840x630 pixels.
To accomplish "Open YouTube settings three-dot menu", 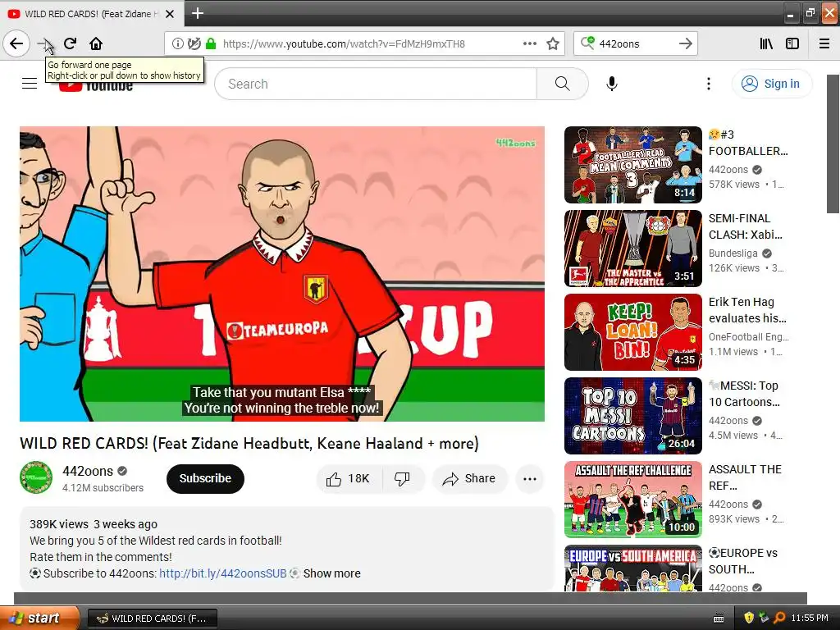I will (708, 84).
